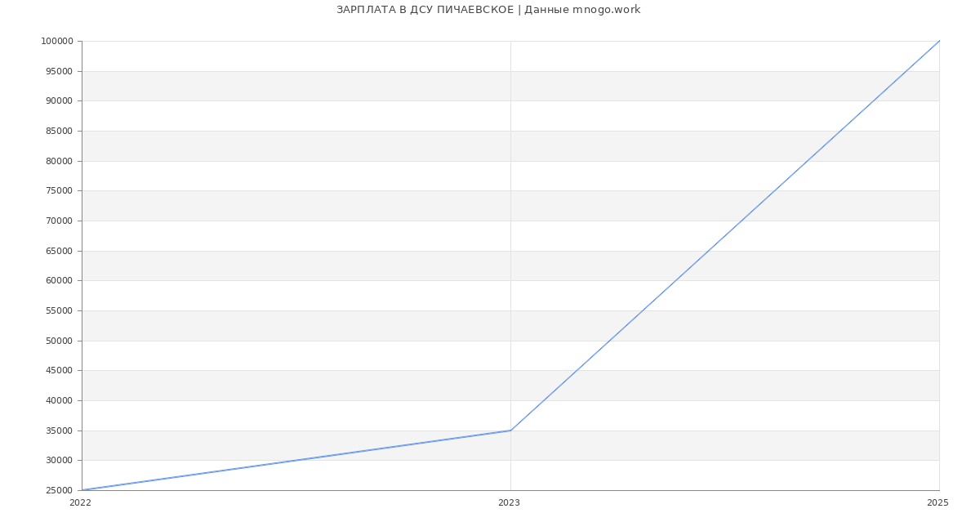Click the 30000 y-axis label
The width and height of the screenshot is (980, 531).
(59, 461)
